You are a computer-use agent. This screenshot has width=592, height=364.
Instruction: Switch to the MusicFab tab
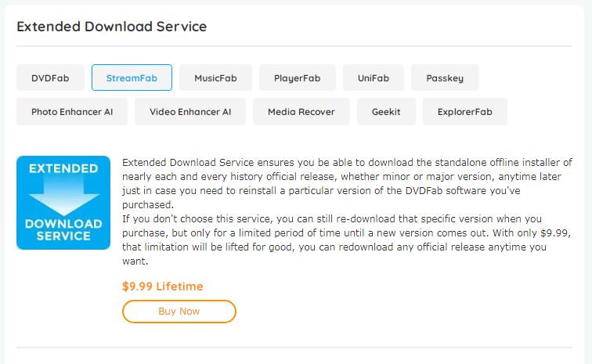point(215,78)
